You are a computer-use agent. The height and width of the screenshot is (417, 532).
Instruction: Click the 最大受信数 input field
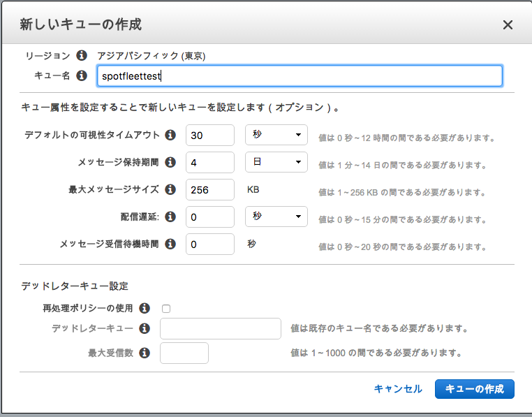(184, 353)
